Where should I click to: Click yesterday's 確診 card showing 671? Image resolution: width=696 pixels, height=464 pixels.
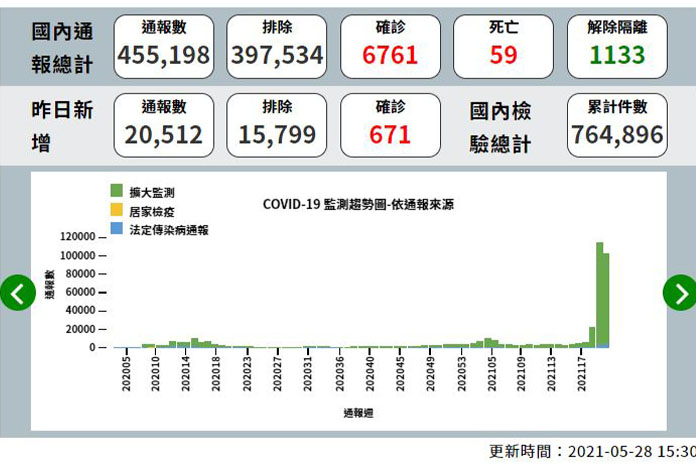pyautogui.click(x=390, y=126)
